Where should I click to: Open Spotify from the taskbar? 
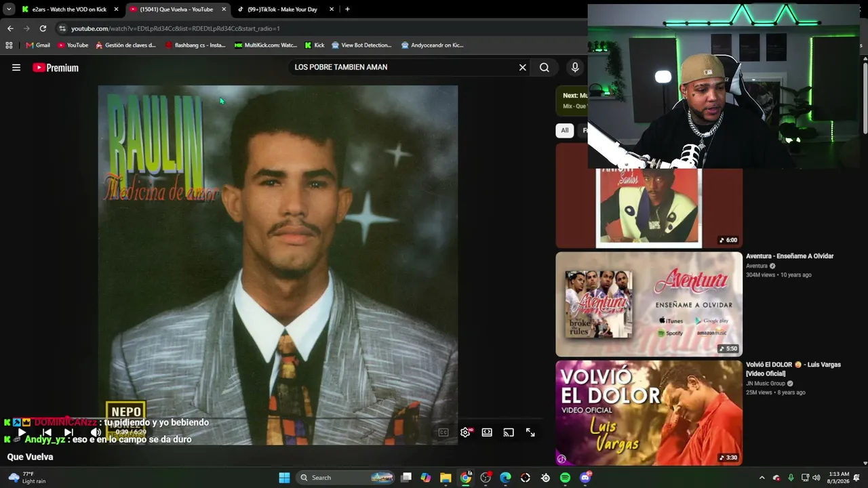[565, 478]
